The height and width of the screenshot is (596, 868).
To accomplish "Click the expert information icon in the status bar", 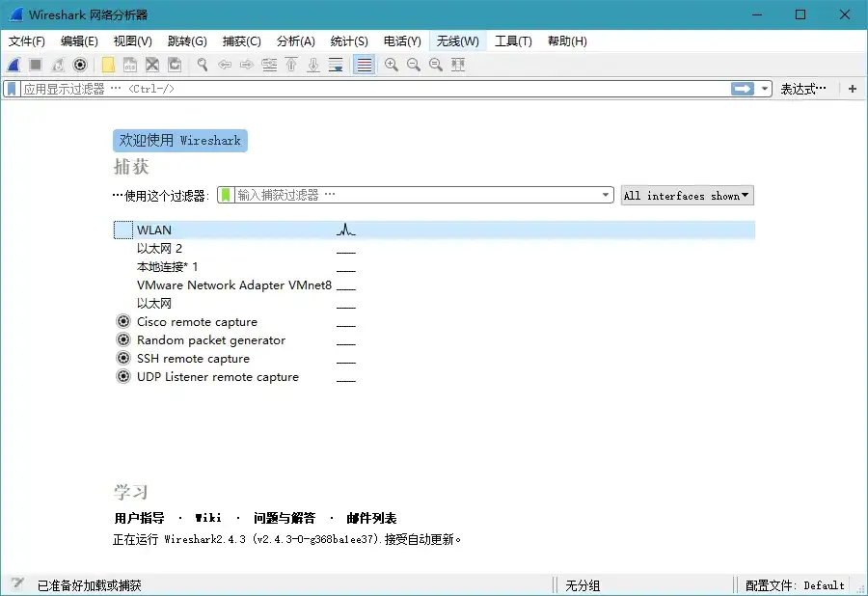I will coord(15,583).
